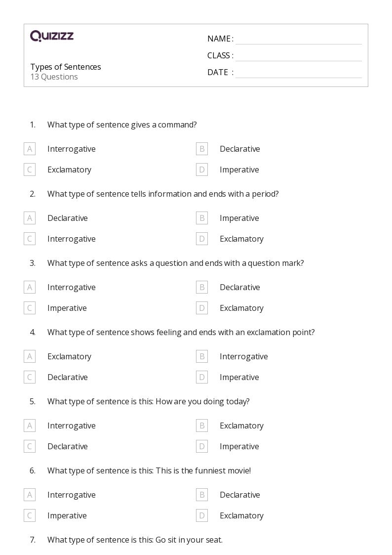Viewport: 392px width, 555px height.
Task: Mark box C Imperative in question 3
Action: (x=30, y=308)
